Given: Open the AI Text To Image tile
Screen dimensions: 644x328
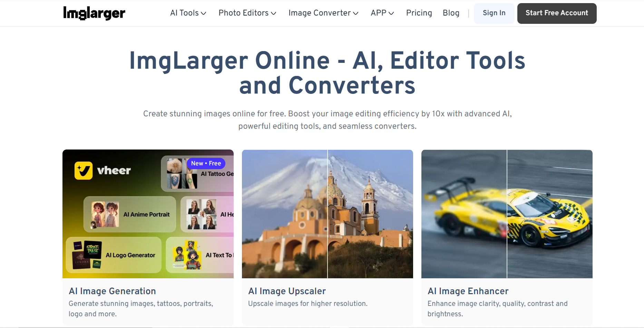Looking at the screenshot, I should click(200, 255).
